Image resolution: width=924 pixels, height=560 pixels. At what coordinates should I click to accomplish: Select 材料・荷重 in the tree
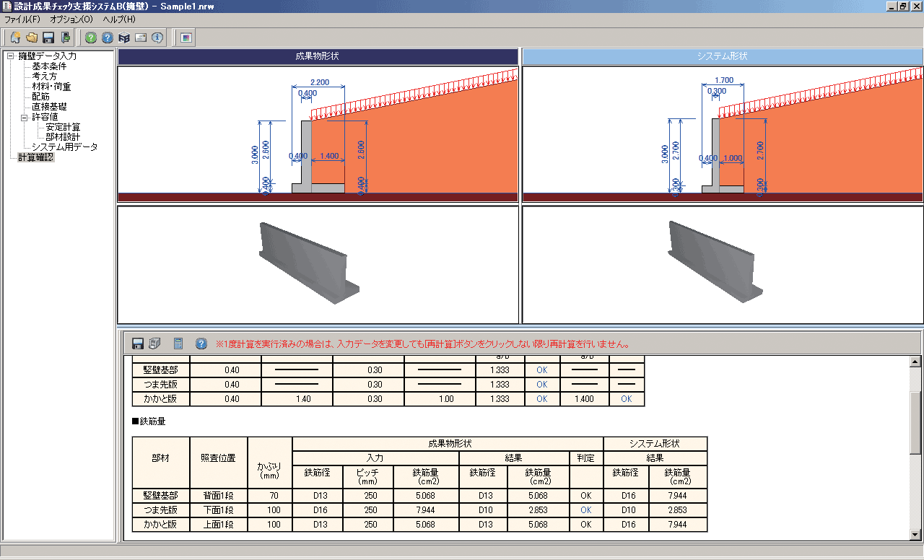51,87
